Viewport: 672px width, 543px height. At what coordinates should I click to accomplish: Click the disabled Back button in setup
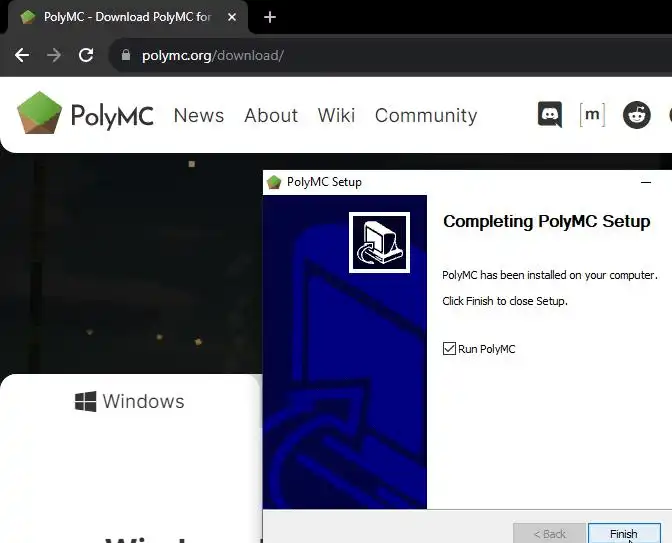point(549,533)
